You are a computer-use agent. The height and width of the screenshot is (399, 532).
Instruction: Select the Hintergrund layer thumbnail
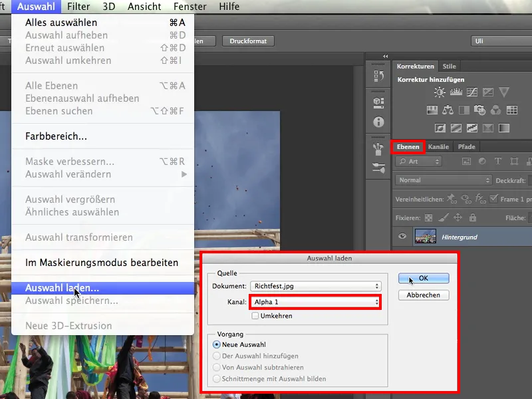pyautogui.click(x=426, y=237)
